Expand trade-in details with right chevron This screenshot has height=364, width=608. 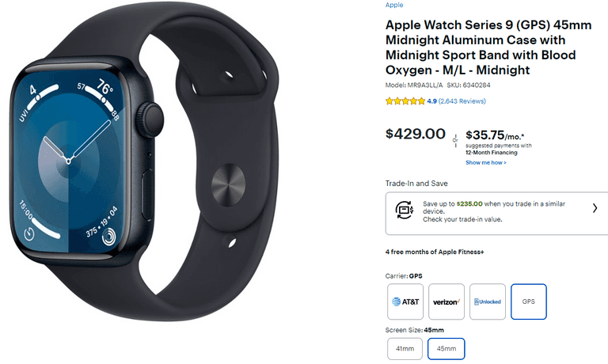point(595,209)
